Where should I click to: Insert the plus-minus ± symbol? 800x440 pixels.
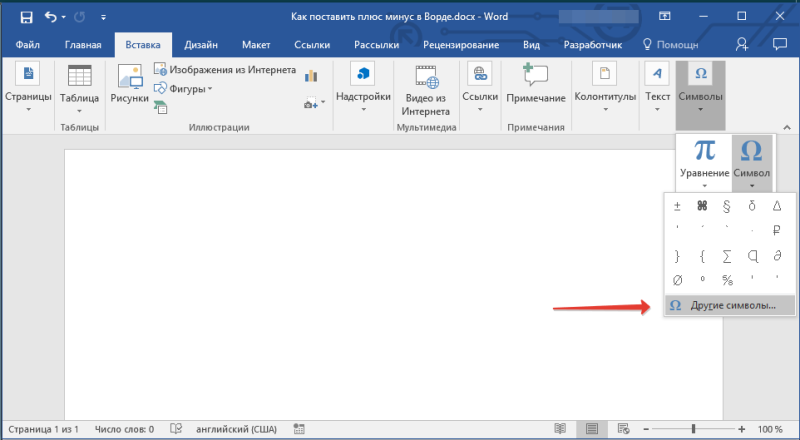[x=677, y=206]
